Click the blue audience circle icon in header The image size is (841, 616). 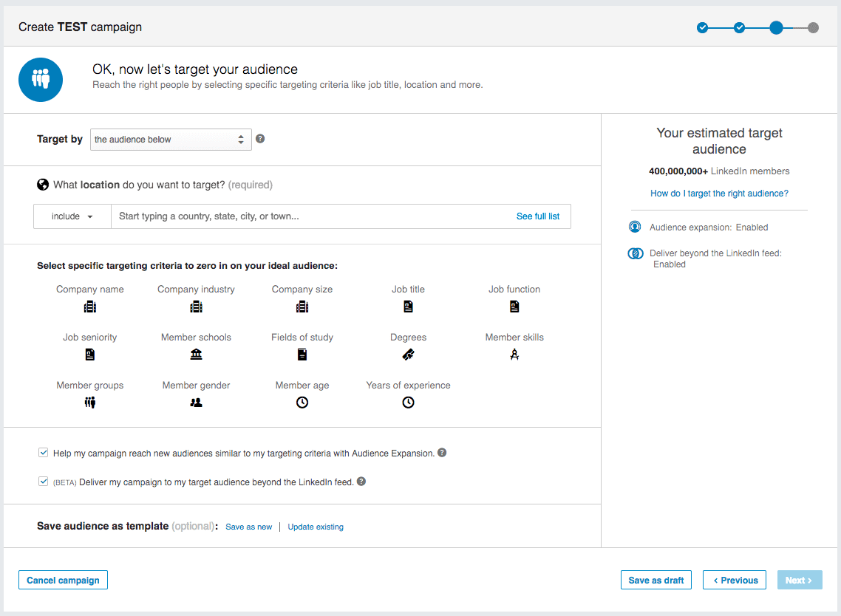[41, 80]
